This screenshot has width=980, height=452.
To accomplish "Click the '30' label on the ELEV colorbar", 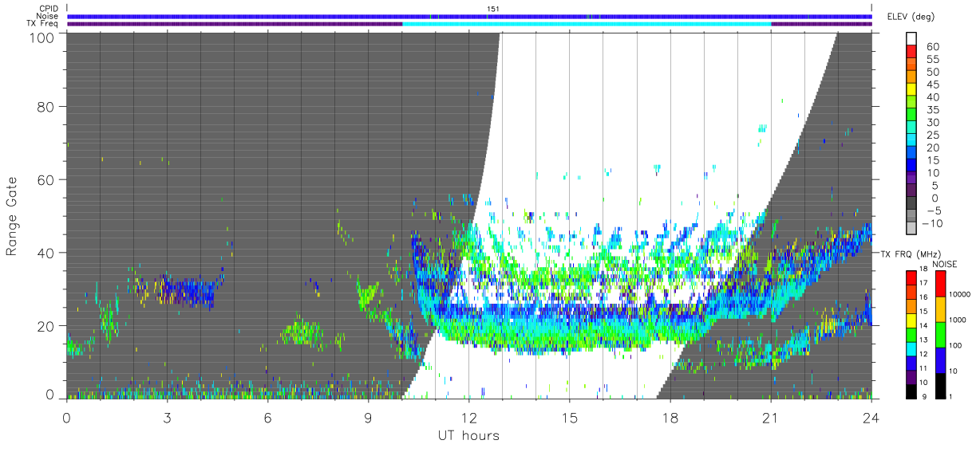I will pyautogui.click(x=932, y=123).
